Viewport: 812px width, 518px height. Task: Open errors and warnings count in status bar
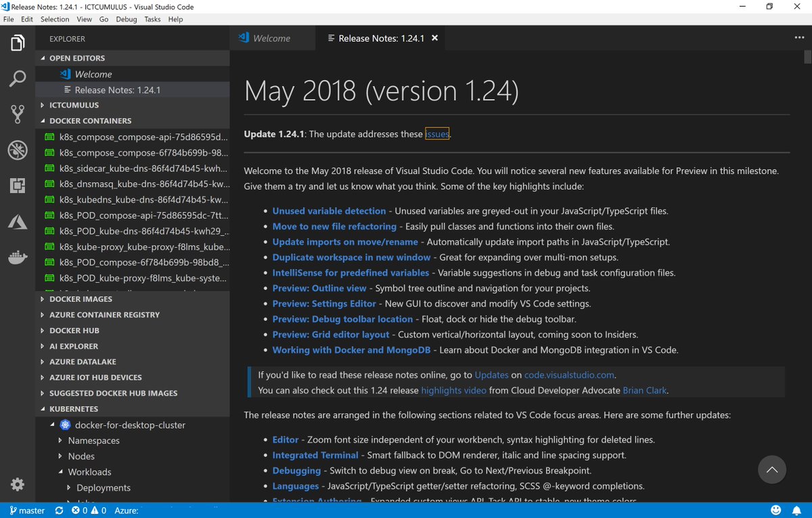click(89, 511)
